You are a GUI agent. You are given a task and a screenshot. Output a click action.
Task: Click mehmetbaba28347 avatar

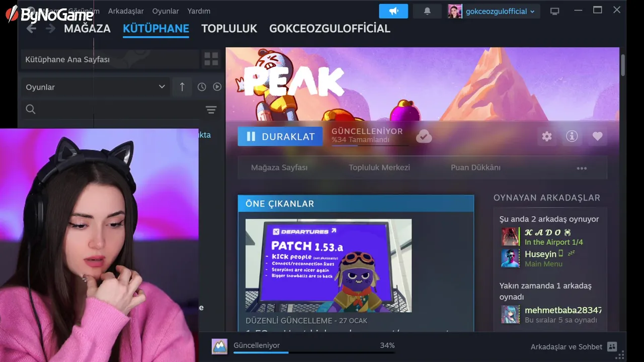point(510,314)
